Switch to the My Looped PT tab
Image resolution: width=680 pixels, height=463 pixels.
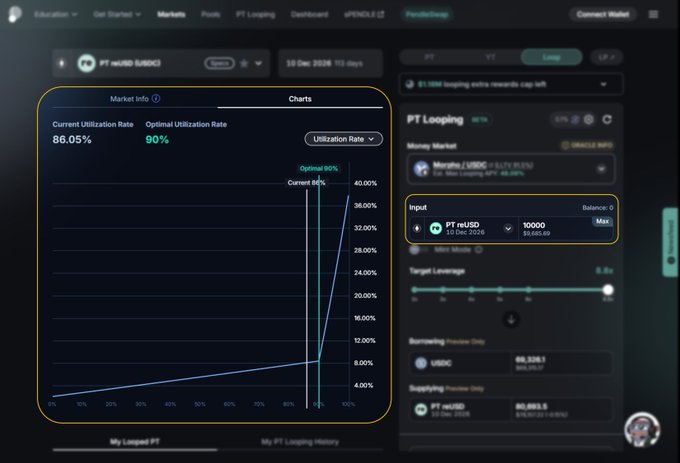pos(134,442)
